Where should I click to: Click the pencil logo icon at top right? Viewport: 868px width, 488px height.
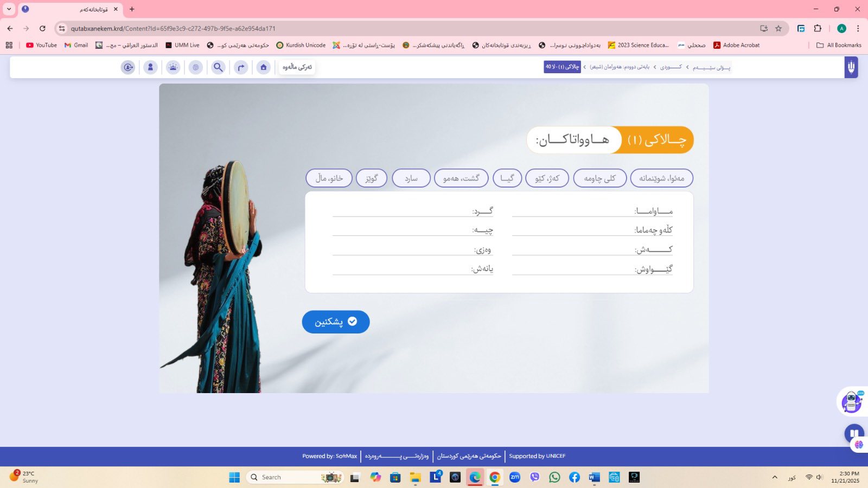(x=851, y=67)
